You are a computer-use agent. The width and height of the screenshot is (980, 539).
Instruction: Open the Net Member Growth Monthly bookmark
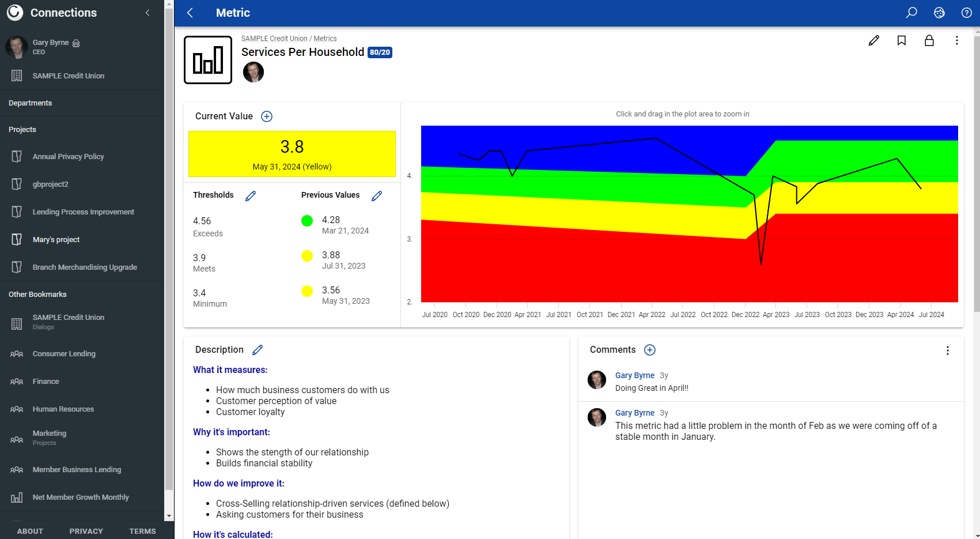(82, 497)
